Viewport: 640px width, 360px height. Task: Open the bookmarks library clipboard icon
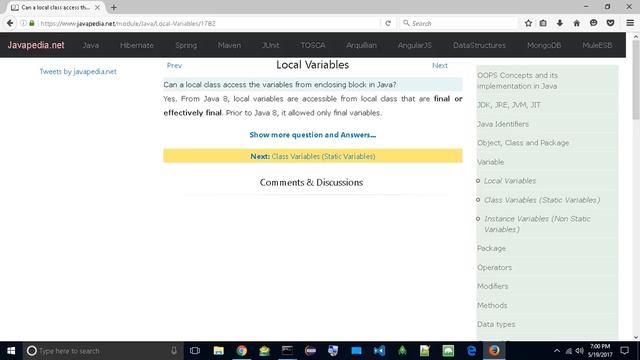point(543,23)
